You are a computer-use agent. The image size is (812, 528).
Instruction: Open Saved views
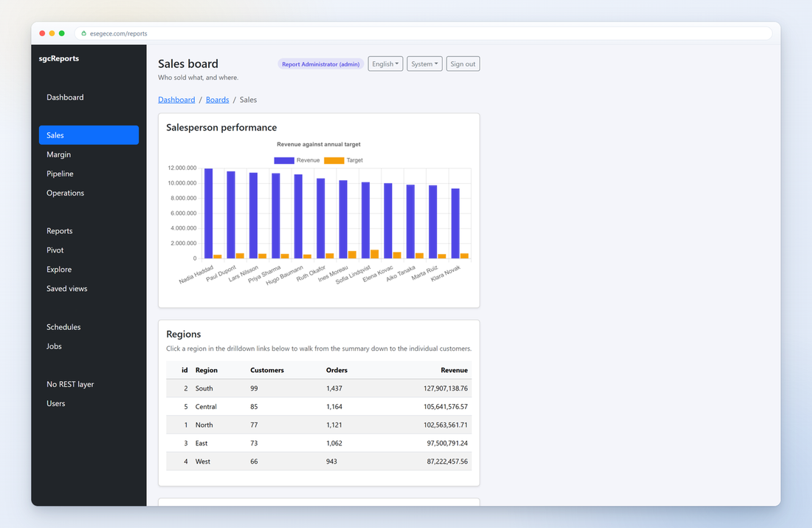(x=66, y=289)
